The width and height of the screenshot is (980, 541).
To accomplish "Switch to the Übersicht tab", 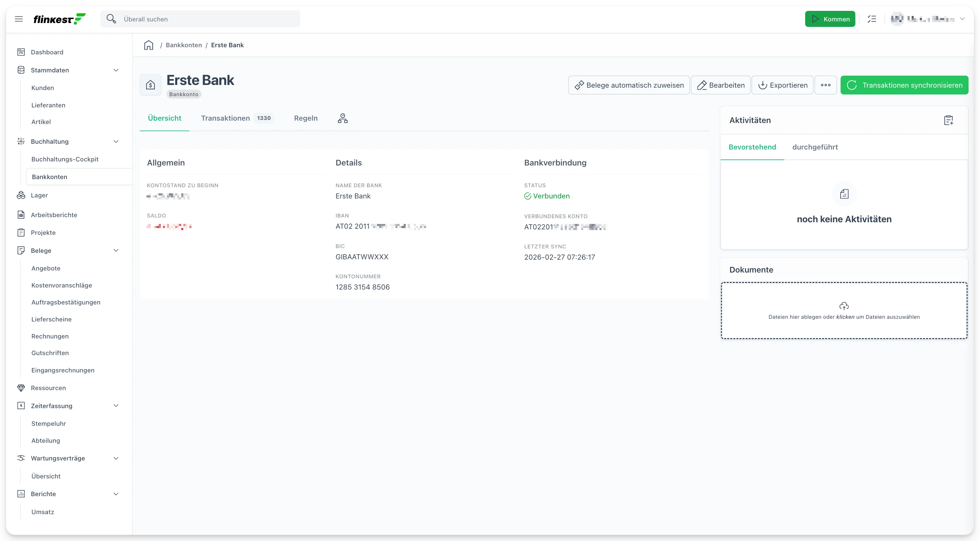I will (x=164, y=118).
